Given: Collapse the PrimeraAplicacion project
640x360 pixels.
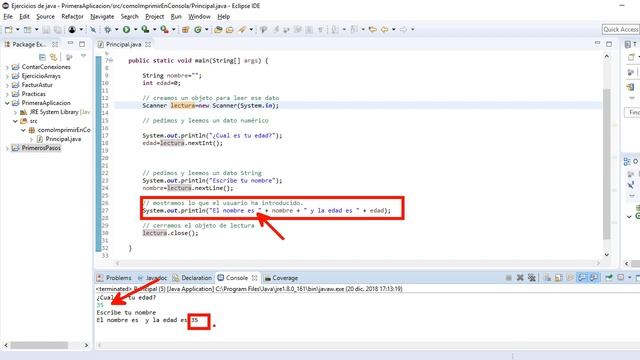Looking at the screenshot, I should tap(7, 103).
